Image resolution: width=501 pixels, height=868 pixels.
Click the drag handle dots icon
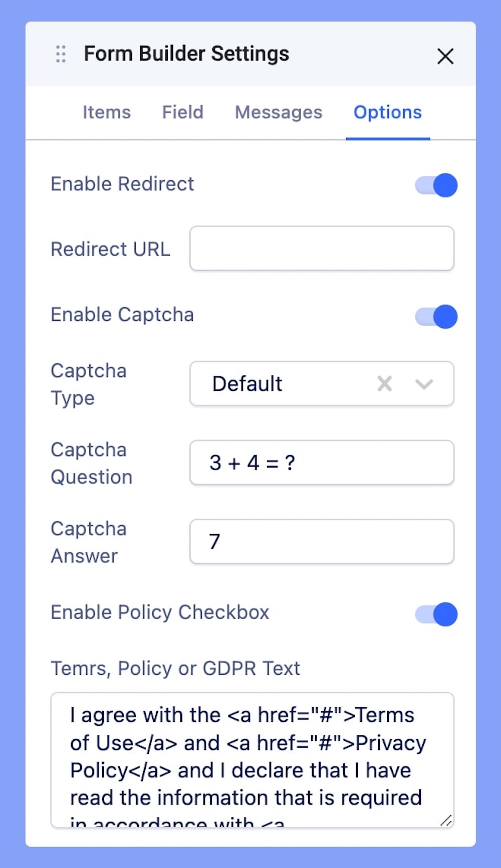click(x=61, y=54)
